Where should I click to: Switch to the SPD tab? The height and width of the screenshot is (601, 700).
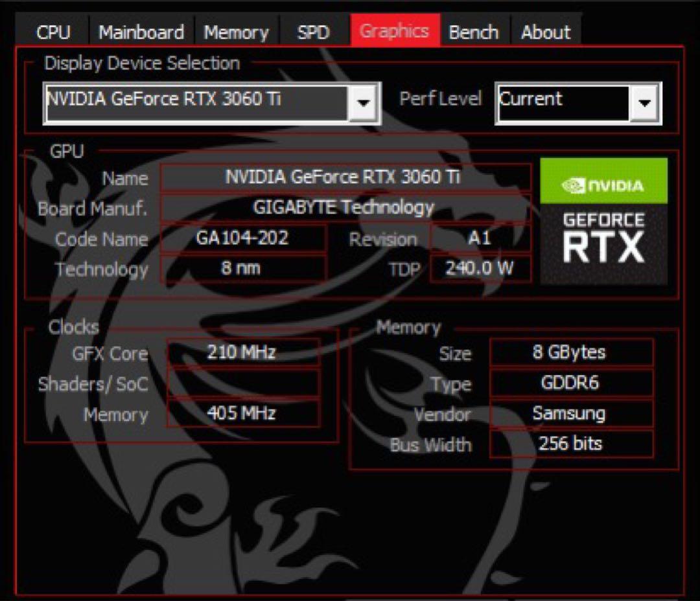314,30
